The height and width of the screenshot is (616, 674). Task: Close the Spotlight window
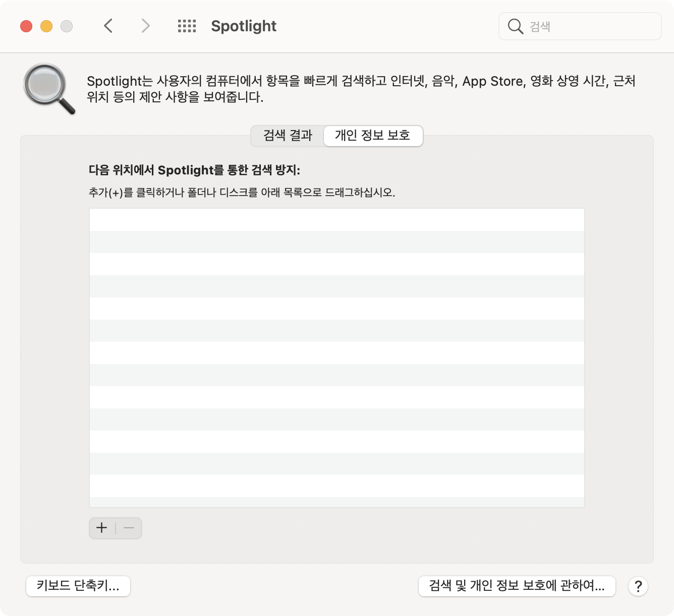[26, 26]
